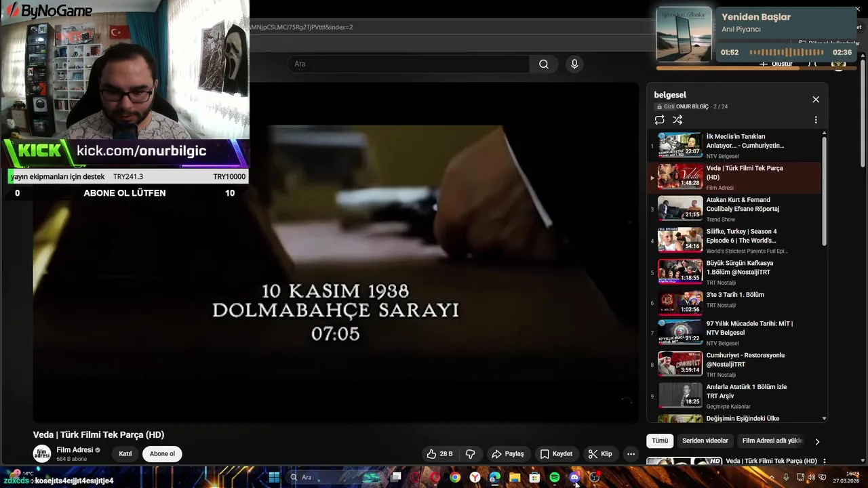868x488 pixels.
Task: Click playlist scrollbar up arrow
Action: click(x=825, y=134)
